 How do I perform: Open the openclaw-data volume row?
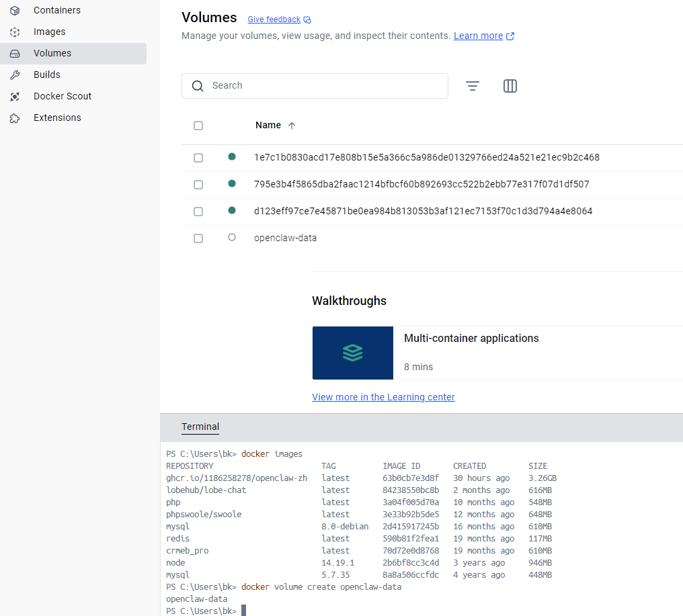pos(432,238)
